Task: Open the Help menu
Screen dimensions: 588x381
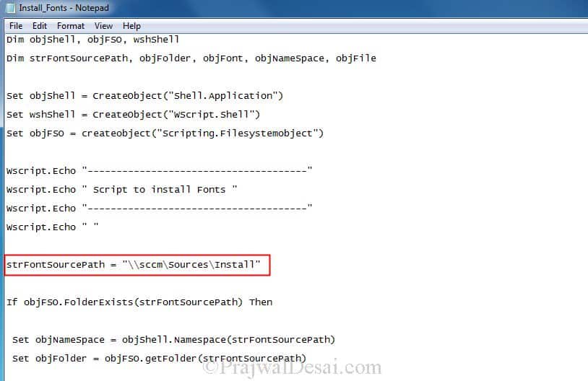Action: [x=131, y=26]
